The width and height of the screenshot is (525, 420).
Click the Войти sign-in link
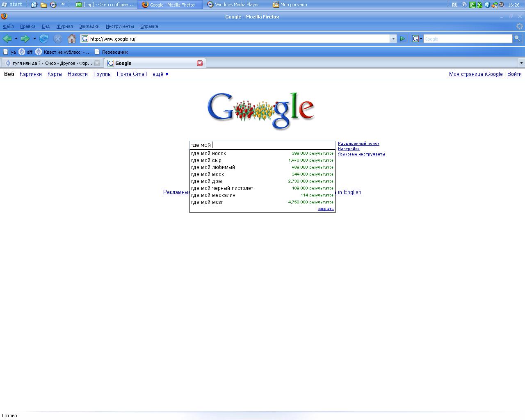click(x=514, y=74)
